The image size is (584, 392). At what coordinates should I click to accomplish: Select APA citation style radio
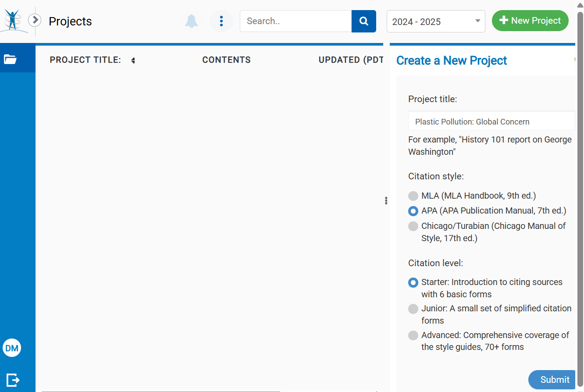coord(413,211)
